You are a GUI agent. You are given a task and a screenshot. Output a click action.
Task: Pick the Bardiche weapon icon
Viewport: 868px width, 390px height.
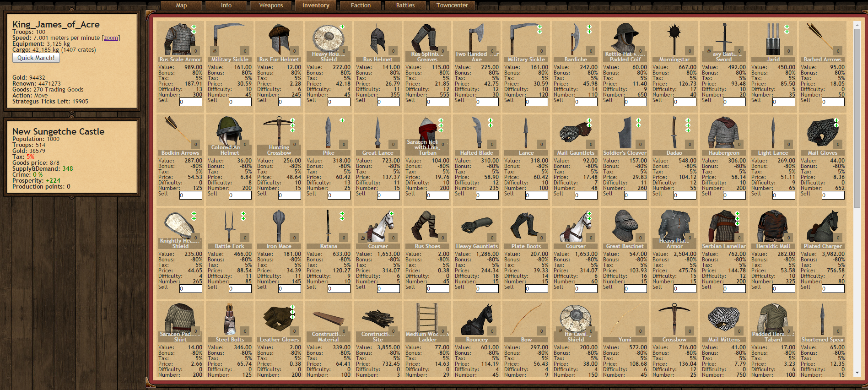(576, 39)
